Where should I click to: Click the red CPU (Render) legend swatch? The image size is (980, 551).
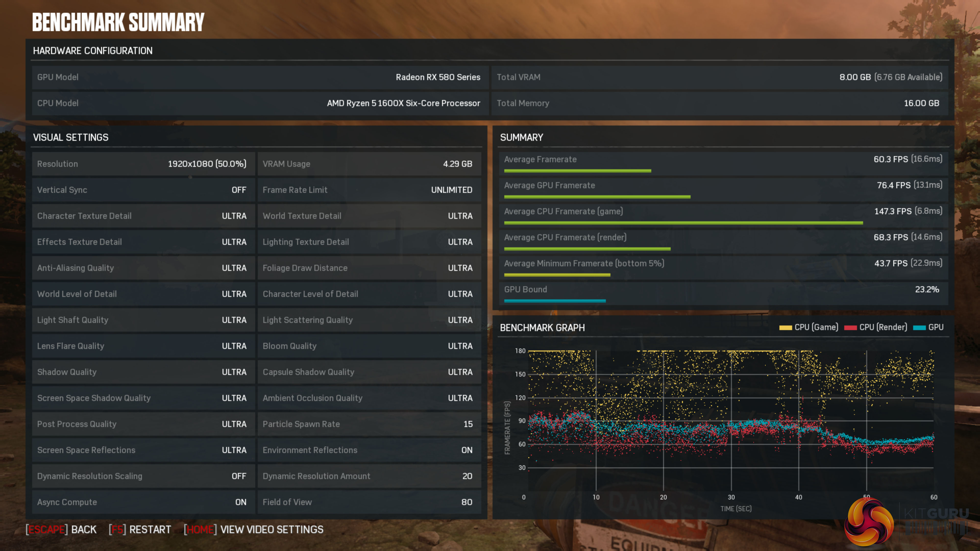click(850, 328)
